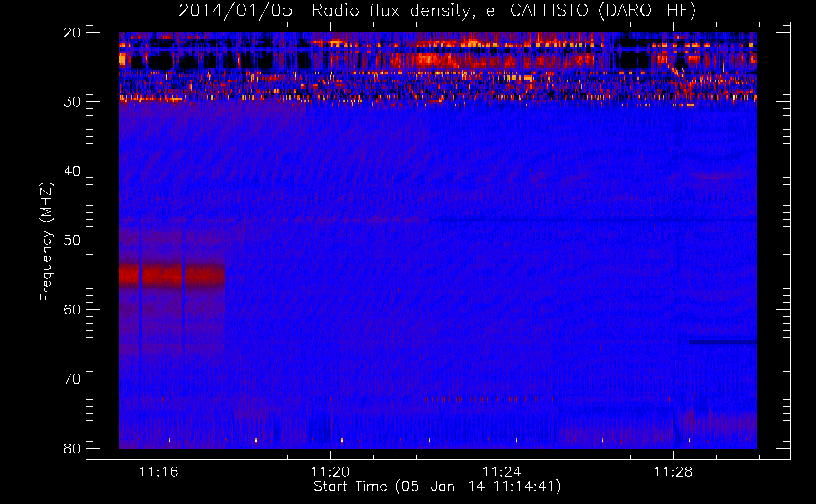Viewport: 816px width, 504px height.
Task: Click the "Frequency (MHZ)" axis label
Action: [46, 241]
